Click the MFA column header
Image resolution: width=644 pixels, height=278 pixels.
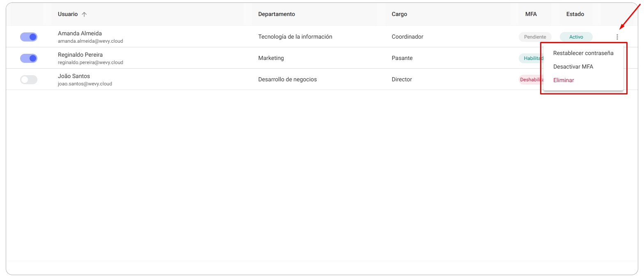(531, 14)
